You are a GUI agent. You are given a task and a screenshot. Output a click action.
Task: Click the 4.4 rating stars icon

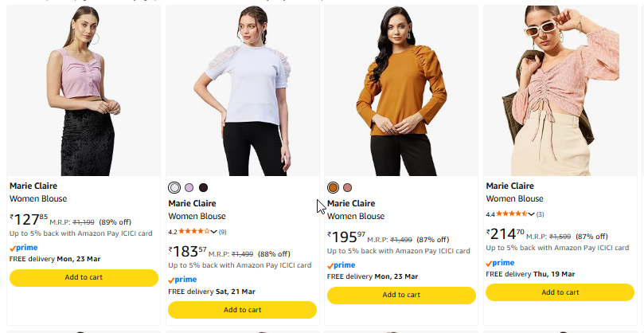(511, 214)
